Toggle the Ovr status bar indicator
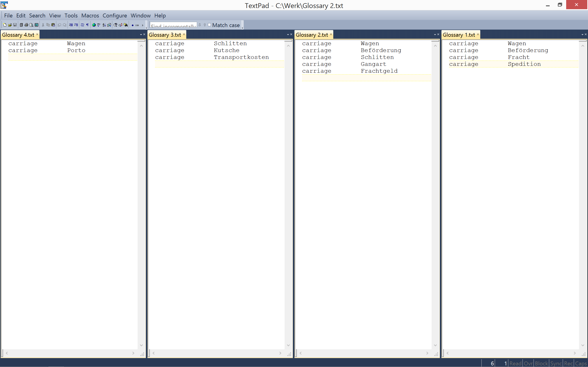The width and height of the screenshot is (588, 367). point(528,363)
